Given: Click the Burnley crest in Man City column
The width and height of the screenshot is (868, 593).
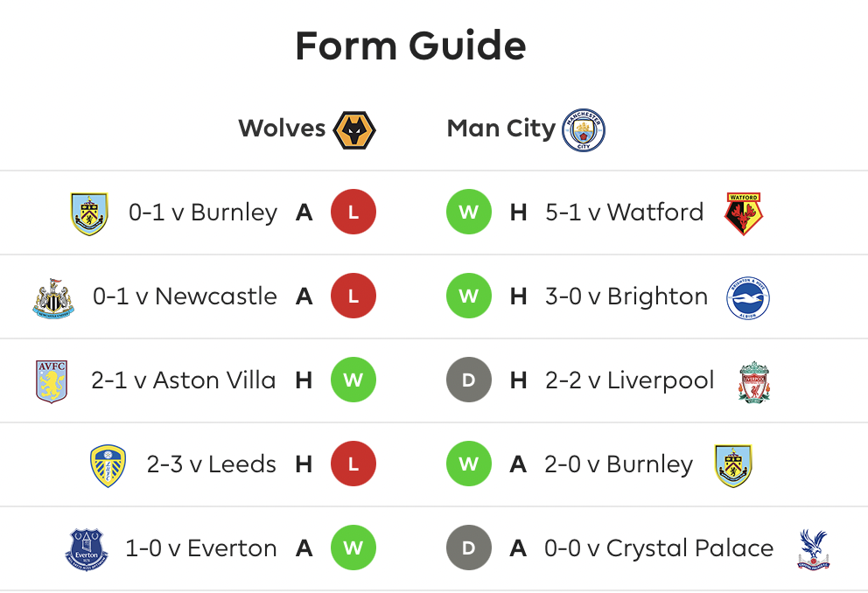Looking at the screenshot, I should tap(733, 466).
